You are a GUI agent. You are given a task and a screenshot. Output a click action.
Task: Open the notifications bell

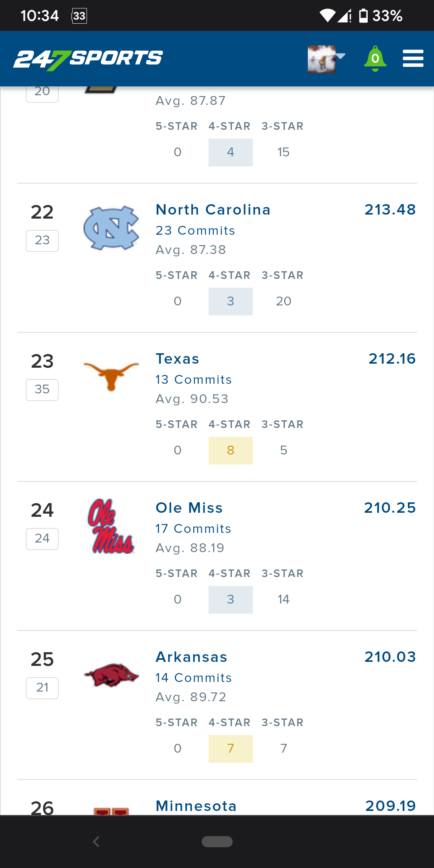click(x=375, y=59)
